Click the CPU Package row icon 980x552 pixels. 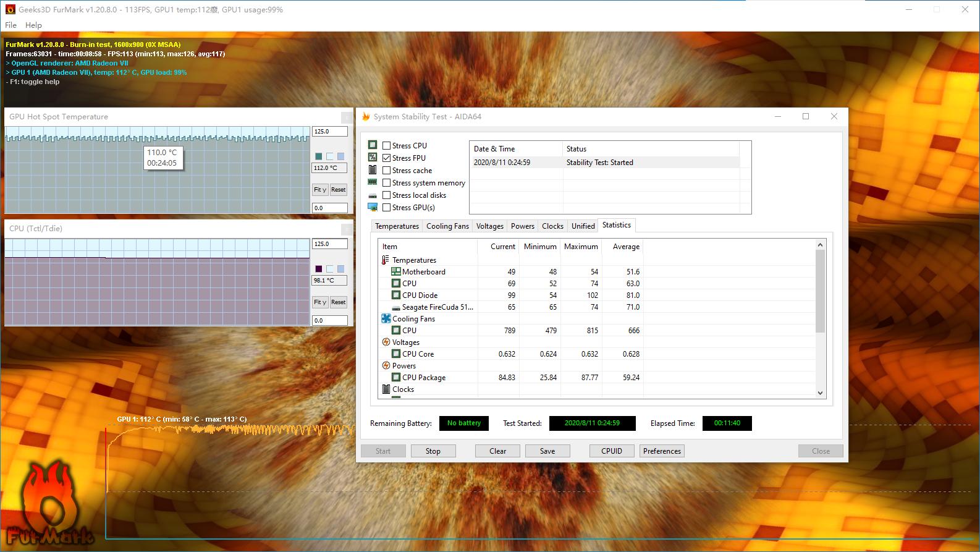396,377
